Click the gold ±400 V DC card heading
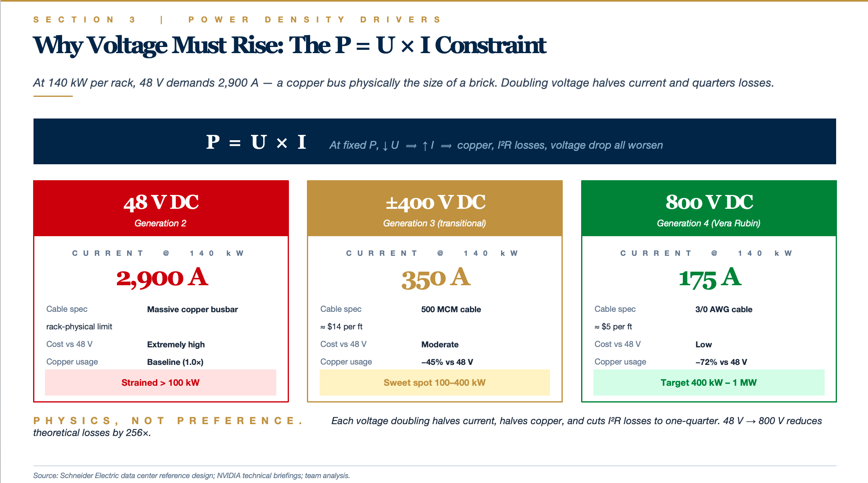 (435, 203)
